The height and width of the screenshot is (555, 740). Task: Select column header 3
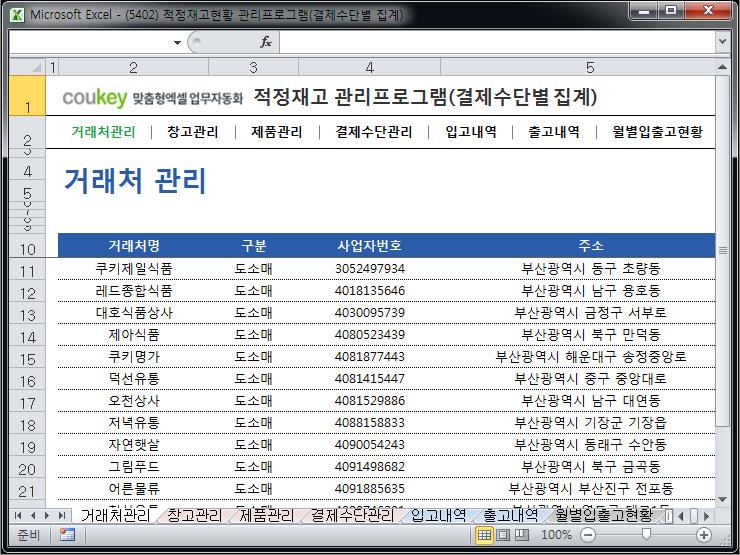[253, 67]
